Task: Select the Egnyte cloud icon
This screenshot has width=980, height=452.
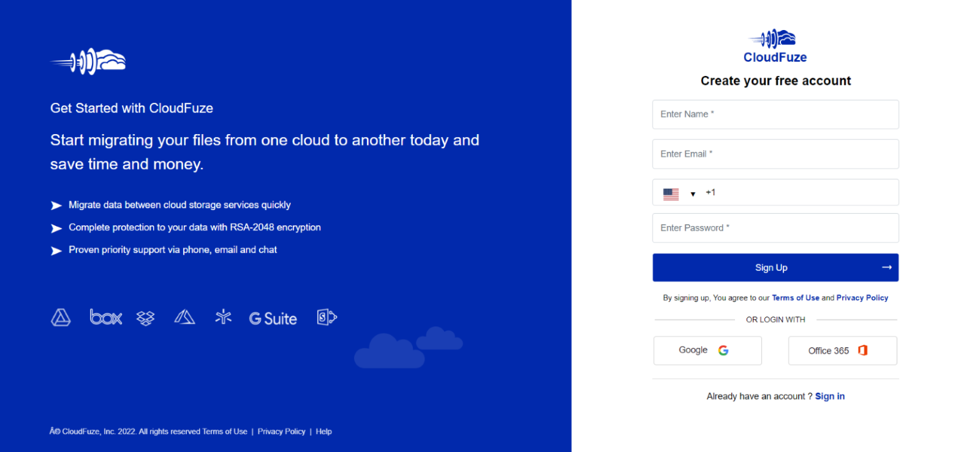Action: click(223, 317)
